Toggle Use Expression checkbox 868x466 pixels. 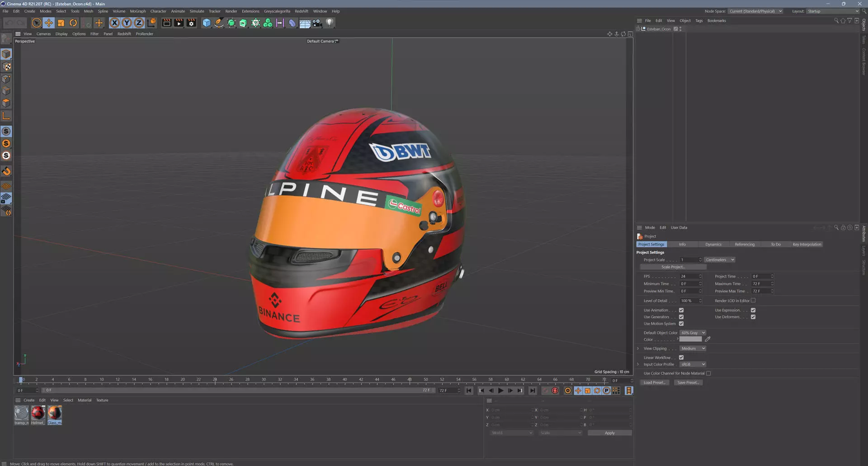753,310
